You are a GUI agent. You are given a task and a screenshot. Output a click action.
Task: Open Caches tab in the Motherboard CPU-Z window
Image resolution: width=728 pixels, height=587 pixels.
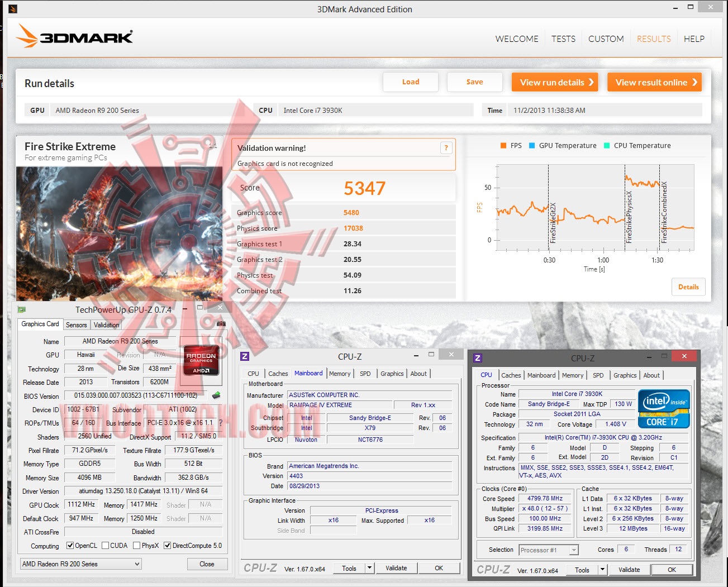(278, 374)
